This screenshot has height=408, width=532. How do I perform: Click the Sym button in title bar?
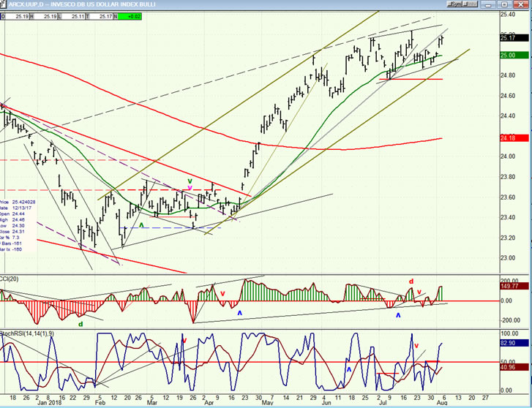454,4
